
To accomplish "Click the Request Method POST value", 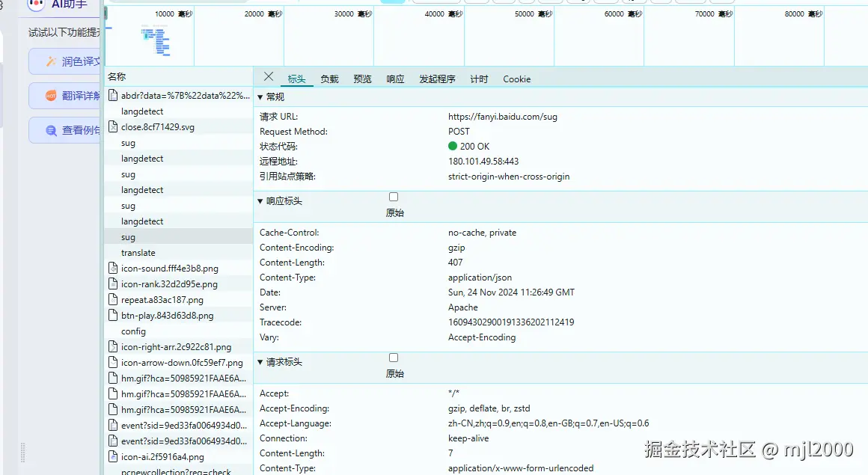I will pyautogui.click(x=459, y=132).
